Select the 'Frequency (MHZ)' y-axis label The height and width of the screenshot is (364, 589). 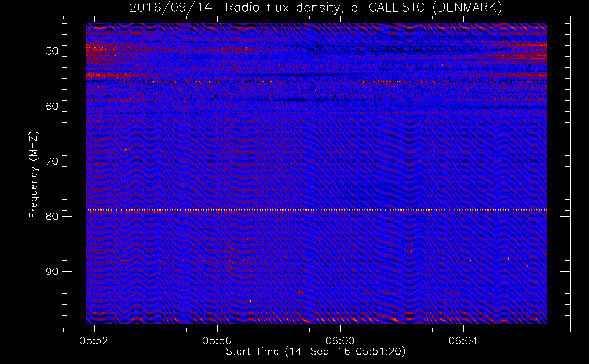click(x=33, y=175)
